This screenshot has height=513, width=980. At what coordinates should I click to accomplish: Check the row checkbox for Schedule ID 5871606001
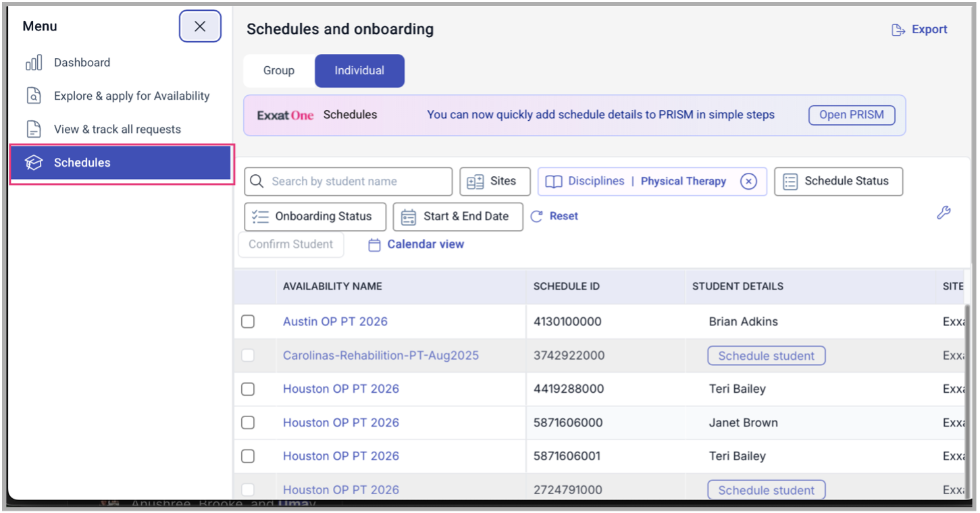click(x=248, y=456)
